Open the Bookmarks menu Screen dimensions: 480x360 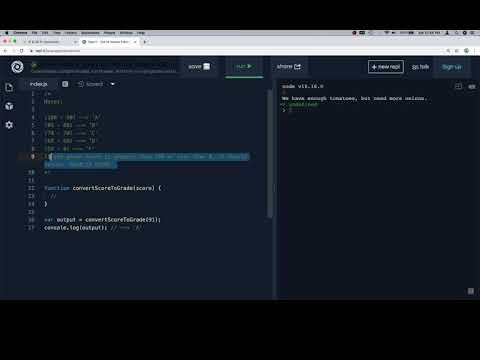tap(90, 33)
